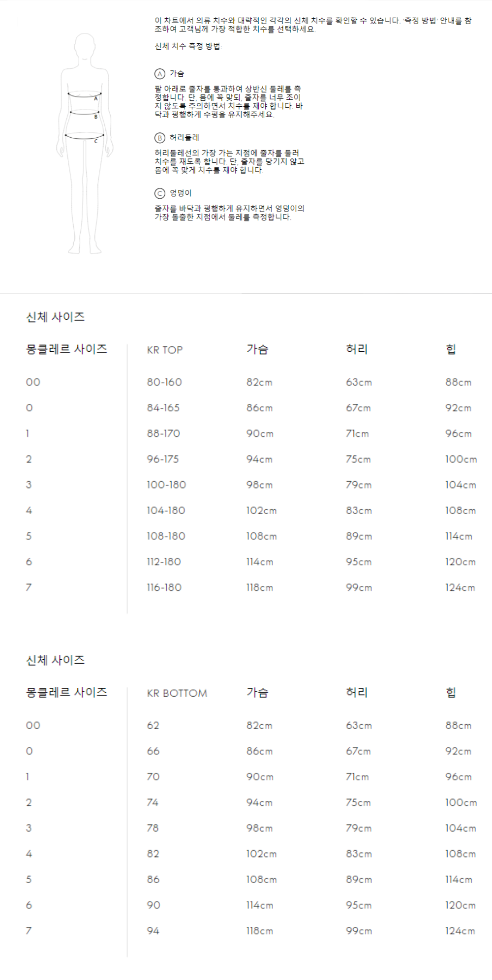Select KR BOTTOM size 74
492x980 pixels.
point(153,802)
